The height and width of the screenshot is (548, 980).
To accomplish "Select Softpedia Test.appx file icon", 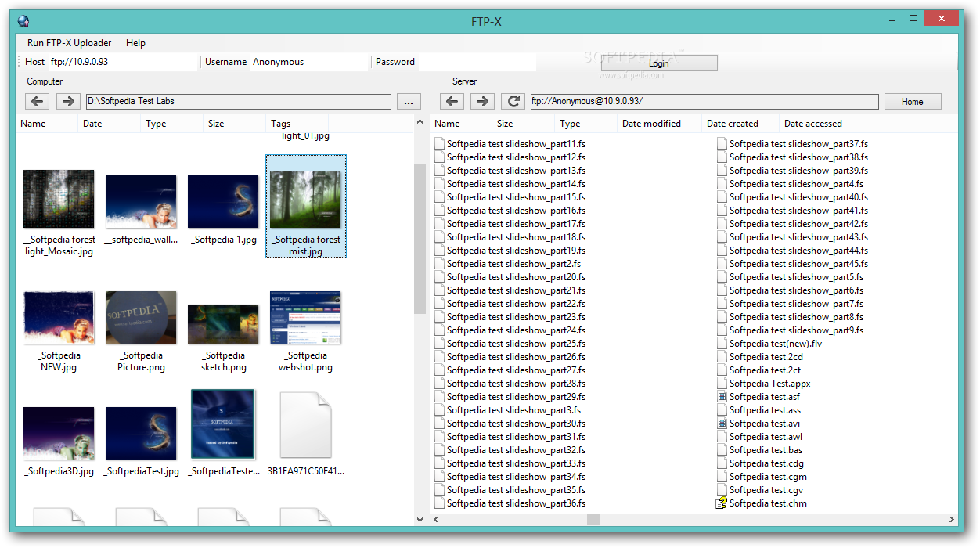I will [722, 384].
